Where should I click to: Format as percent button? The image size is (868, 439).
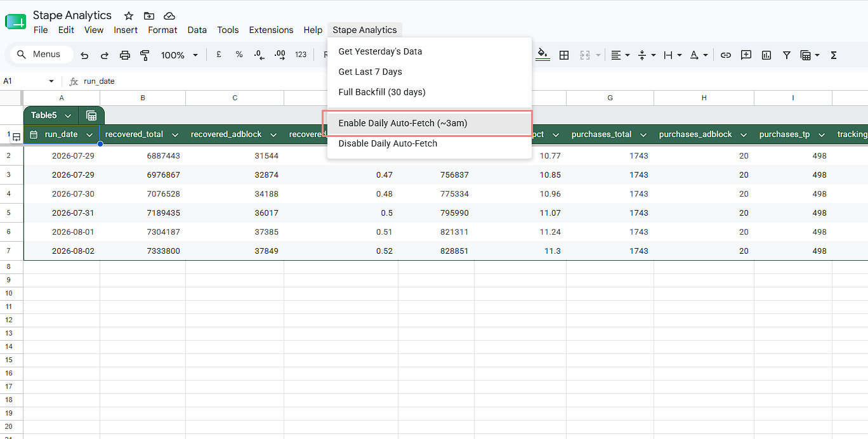coord(239,55)
